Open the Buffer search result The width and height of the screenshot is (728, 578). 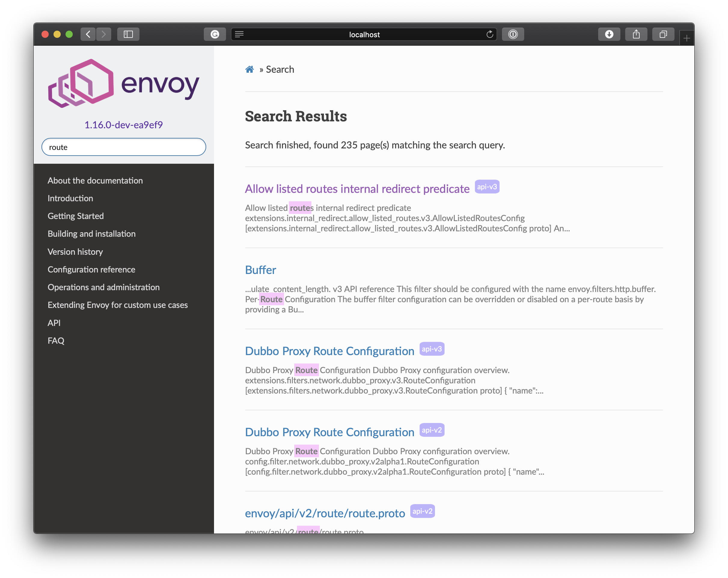260,270
